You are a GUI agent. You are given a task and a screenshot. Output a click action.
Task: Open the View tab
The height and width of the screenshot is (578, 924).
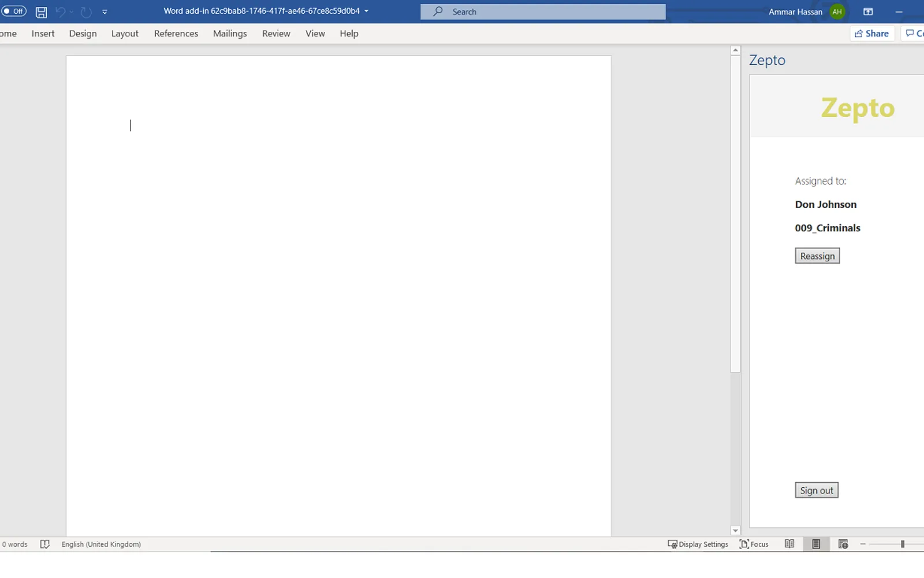(315, 34)
